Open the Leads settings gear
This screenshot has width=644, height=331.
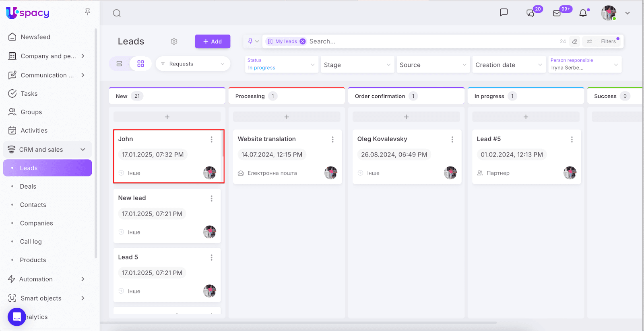tap(174, 41)
